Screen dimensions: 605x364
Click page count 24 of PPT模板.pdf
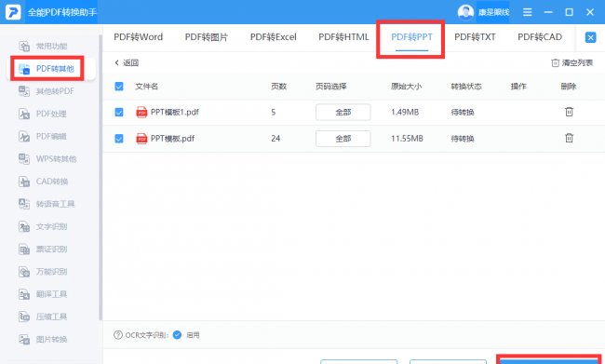pyautogui.click(x=276, y=139)
